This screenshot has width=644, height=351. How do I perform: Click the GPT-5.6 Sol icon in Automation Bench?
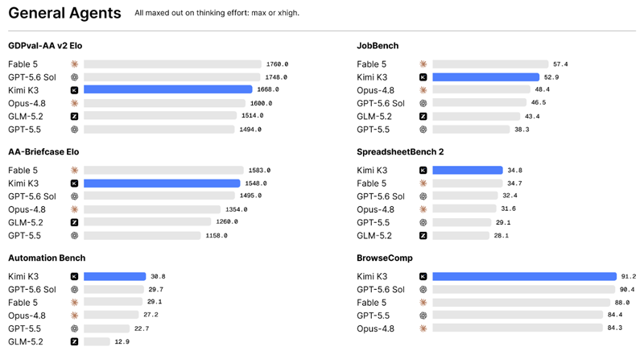74,290
